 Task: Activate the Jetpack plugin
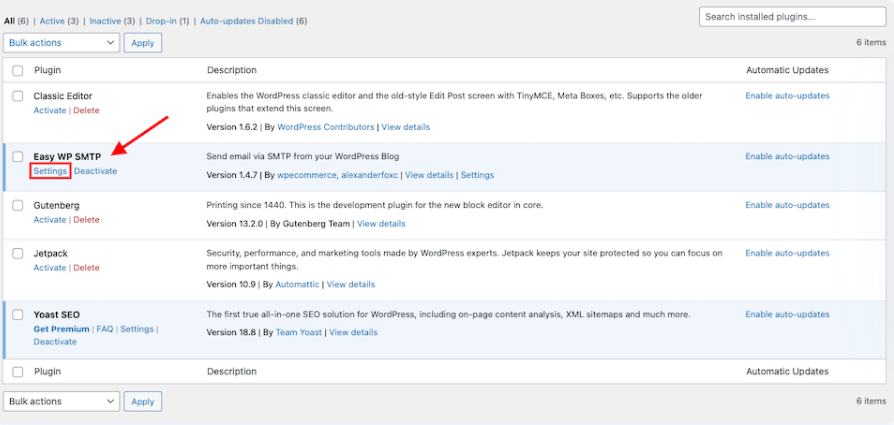[x=50, y=268]
